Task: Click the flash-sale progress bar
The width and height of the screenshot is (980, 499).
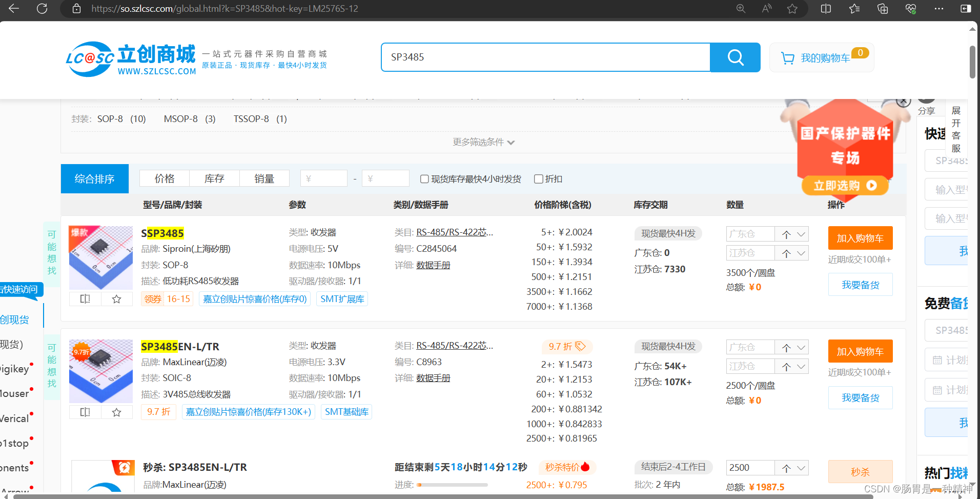Action: coord(453,485)
